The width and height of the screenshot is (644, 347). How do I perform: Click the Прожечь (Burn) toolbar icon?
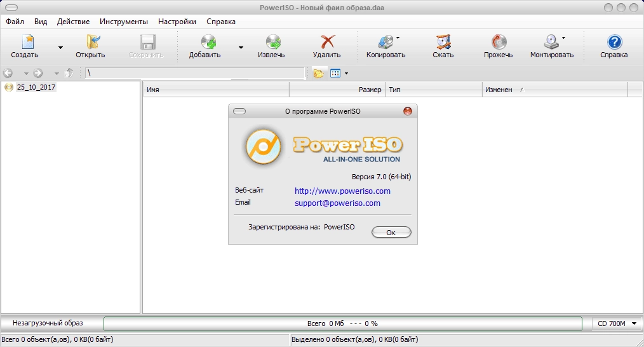point(499,42)
